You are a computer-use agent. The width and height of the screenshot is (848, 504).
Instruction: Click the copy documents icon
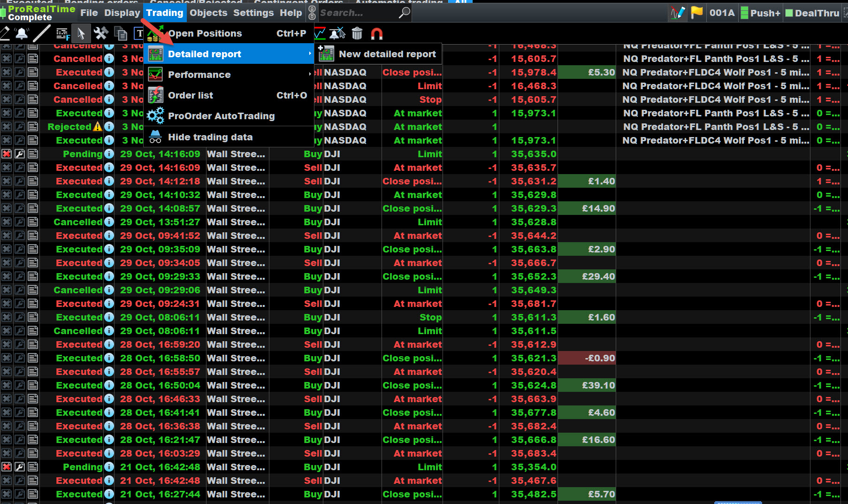(x=121, y=33)
